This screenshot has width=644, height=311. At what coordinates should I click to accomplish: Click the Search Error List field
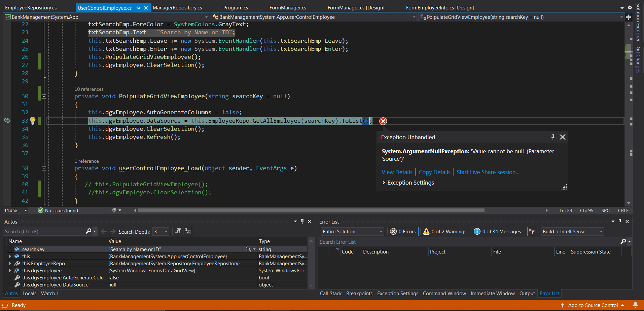pyautogui.click(x=468, y=242)
